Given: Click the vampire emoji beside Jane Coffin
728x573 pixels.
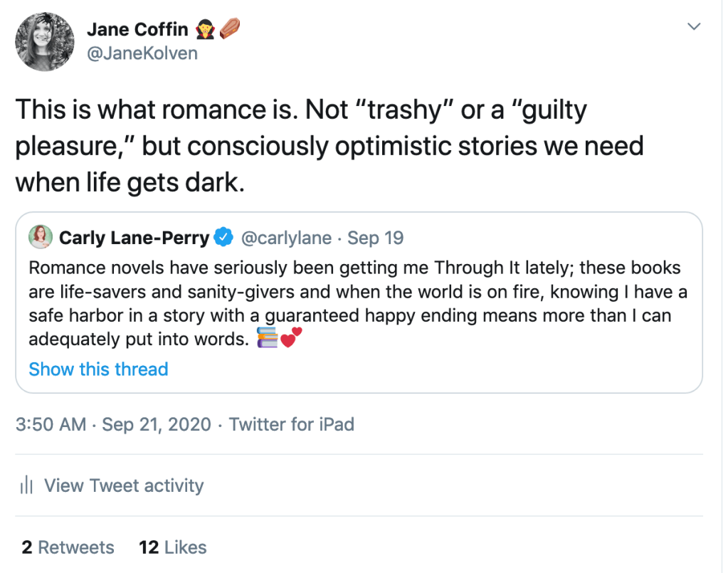Looking at the screenshot, I should 204,29.
